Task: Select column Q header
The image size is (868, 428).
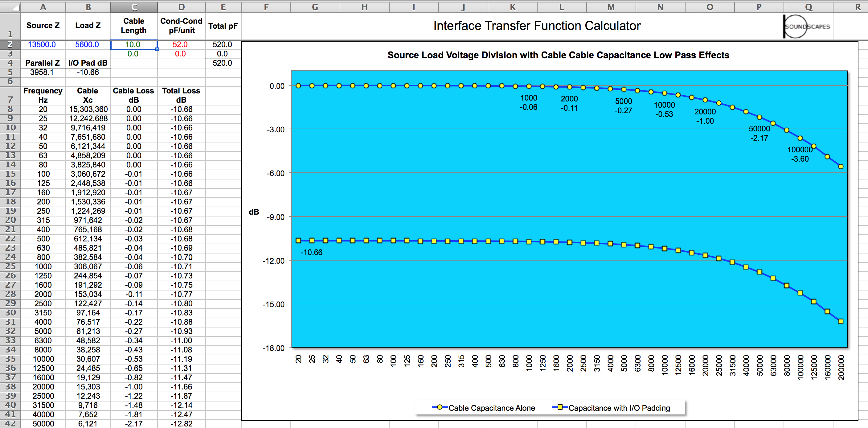Action: pos(809,7)
